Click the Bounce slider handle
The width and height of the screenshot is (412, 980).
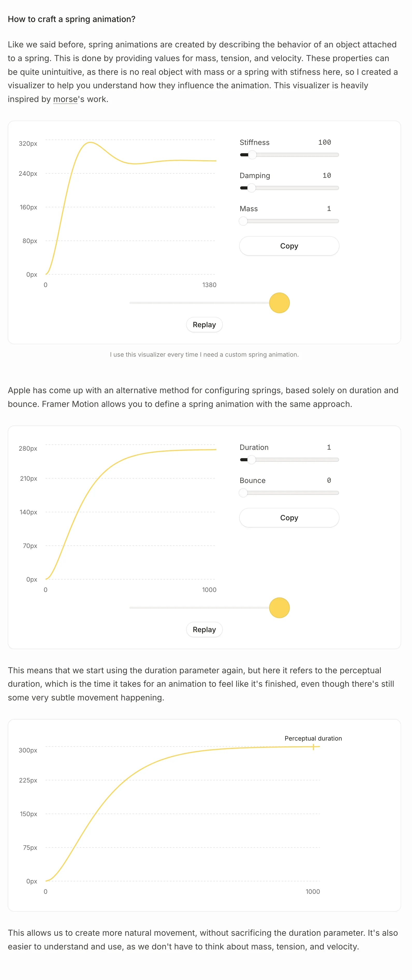coord(244,493)
